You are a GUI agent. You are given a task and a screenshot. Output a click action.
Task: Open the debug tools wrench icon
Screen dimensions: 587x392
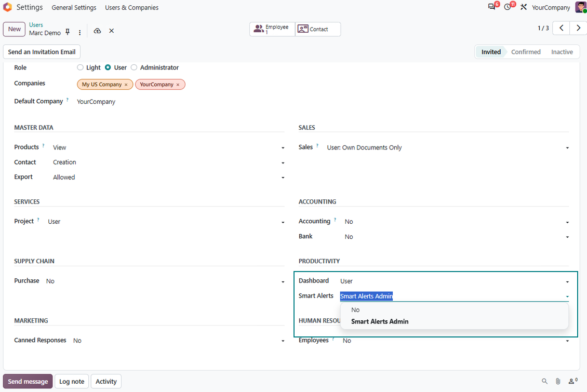pos(523,7)
